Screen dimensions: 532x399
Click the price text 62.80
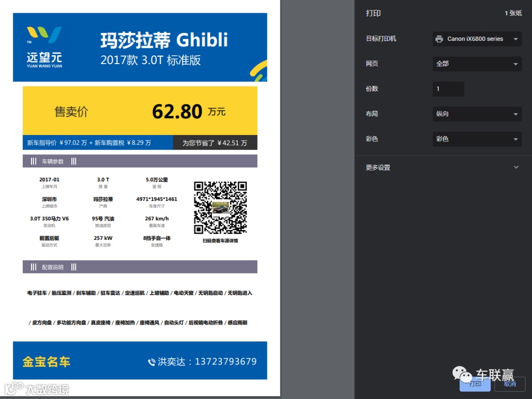(x=177, y=112)
